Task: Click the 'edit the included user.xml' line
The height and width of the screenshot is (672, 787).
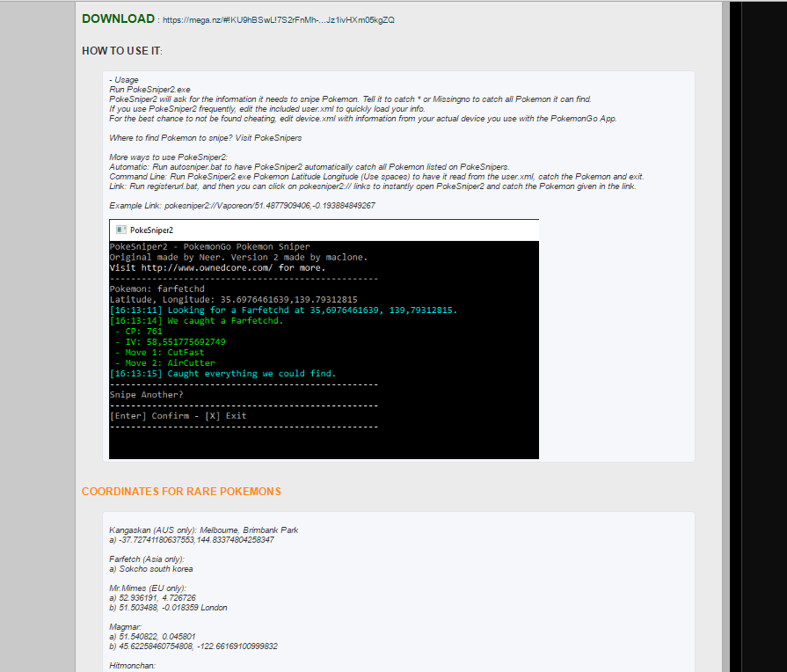Action: [x=267, y=109]
